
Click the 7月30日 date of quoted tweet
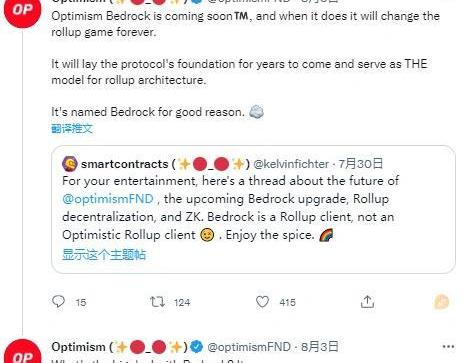361,164
